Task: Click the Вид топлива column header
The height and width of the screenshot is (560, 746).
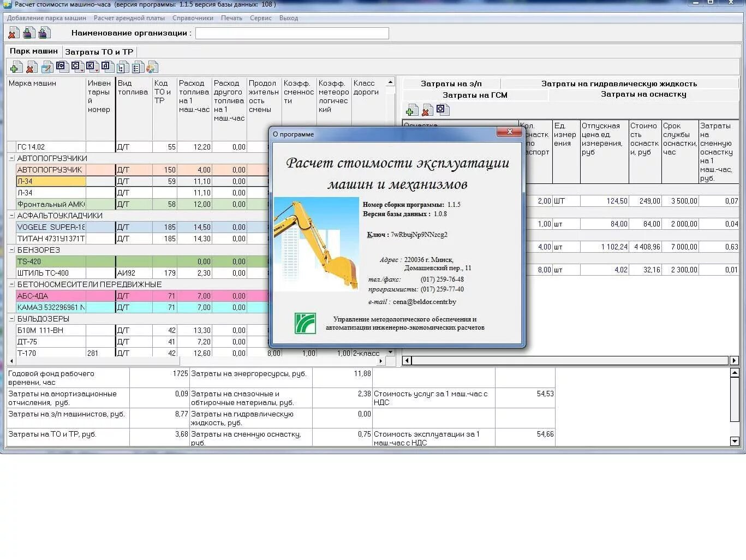Action: pyautogui.click(x=134, y=109)
